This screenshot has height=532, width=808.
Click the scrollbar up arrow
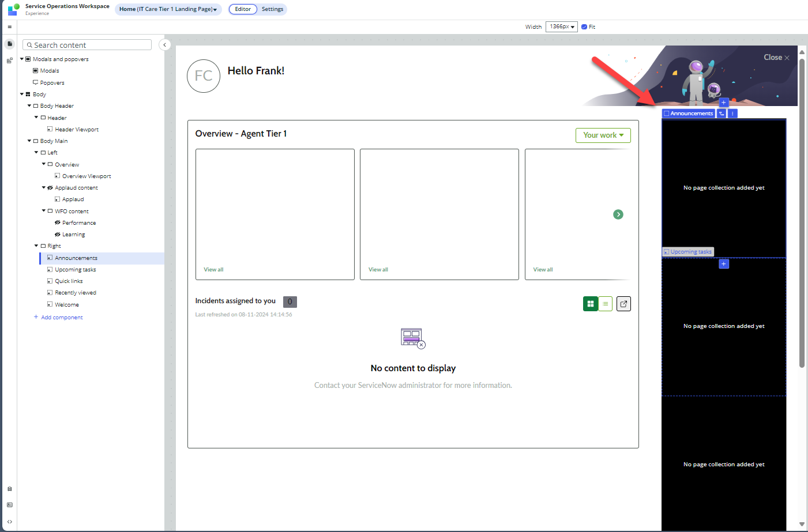[x=802, y=52]
